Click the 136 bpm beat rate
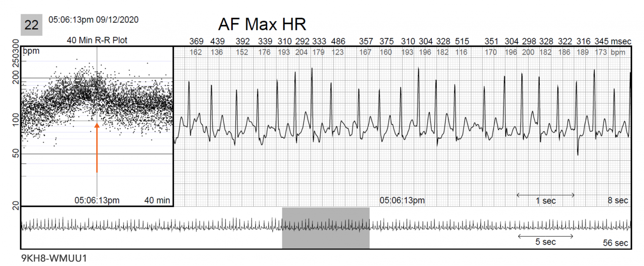 [217, 52]
